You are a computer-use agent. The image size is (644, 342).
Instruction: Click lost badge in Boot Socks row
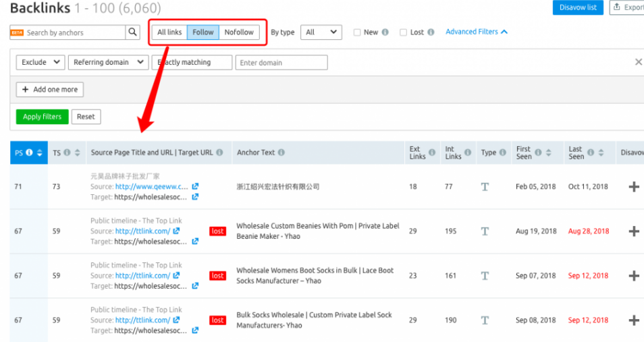(217, 275)
